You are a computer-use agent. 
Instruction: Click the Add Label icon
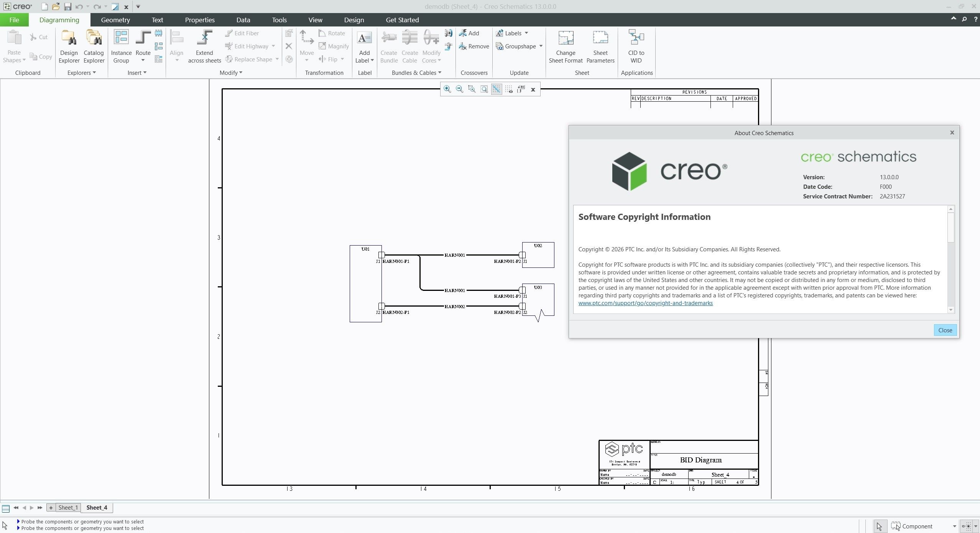tap(364, 38)
